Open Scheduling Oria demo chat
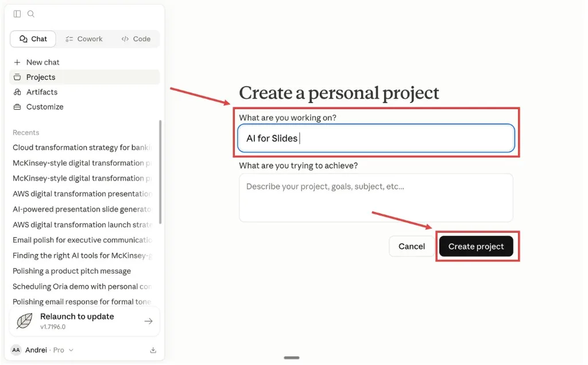The image size is (588, 365). 82,286
